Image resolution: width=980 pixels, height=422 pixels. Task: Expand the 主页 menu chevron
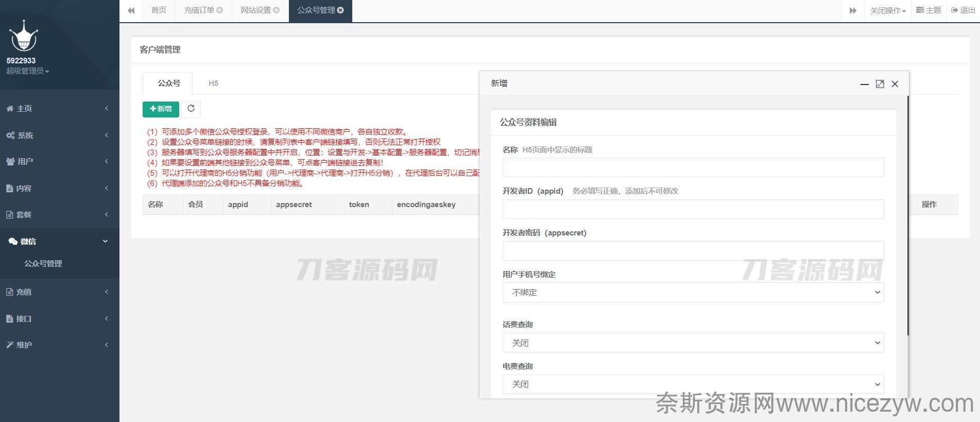coord(107,108)
